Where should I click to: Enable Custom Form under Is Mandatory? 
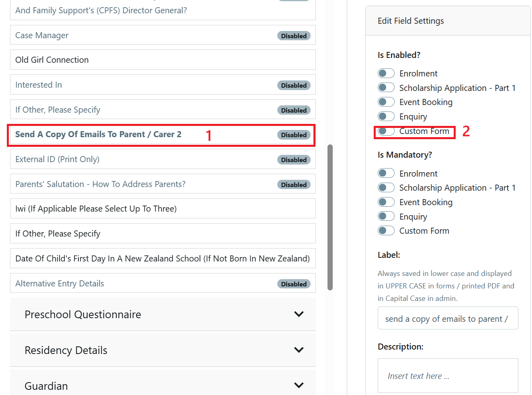[x=386, y=230]
